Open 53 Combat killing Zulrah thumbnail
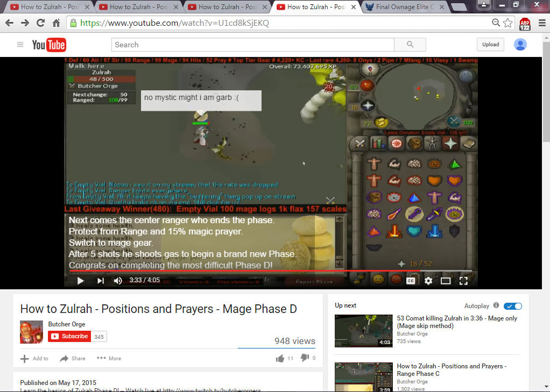Image resolution: width=550 pixels, height=392 pixels. coord(364,331)
